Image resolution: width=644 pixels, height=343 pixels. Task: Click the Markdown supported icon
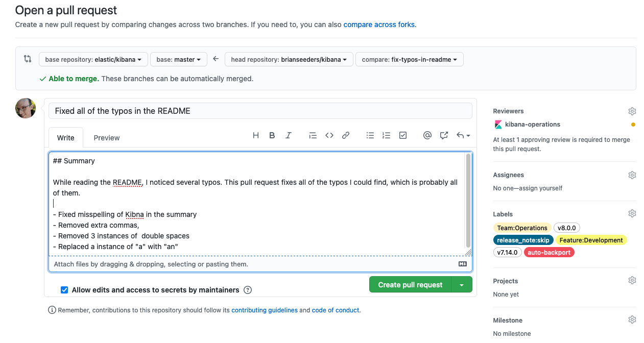click(463, 264)
